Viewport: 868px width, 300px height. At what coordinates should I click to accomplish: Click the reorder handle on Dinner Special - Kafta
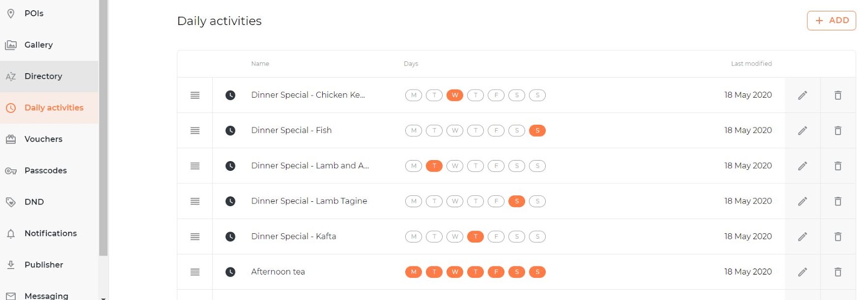coord(195,237)
